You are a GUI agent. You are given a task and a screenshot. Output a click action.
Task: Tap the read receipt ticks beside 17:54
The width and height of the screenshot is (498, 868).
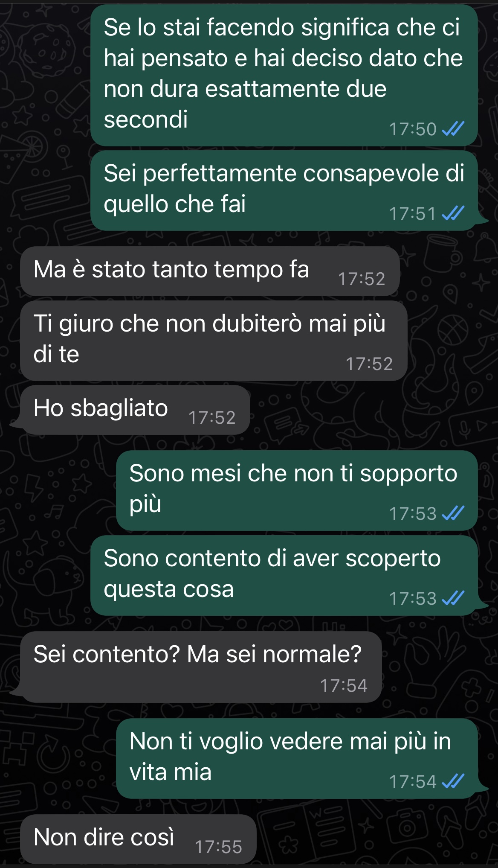point(453,781)
